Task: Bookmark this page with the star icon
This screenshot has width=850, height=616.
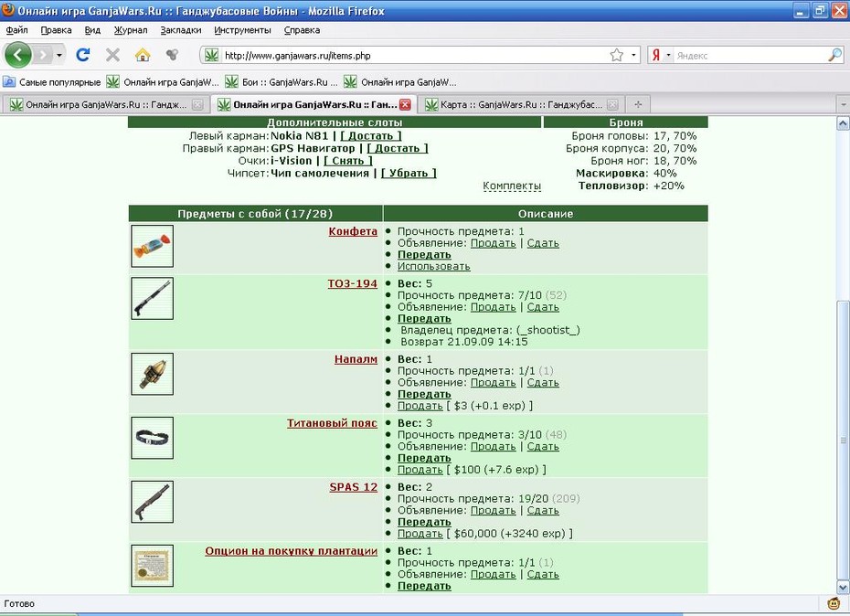Action: tap(616, 56)
